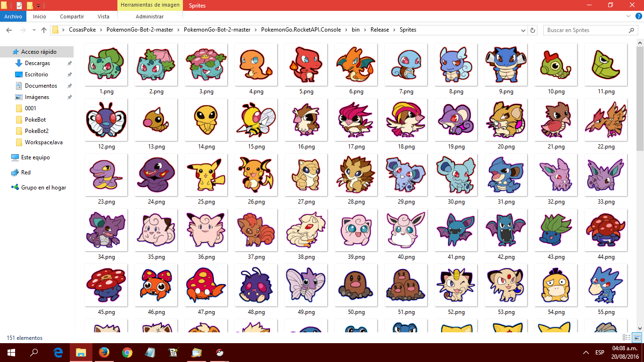Switch to details view layout icon

(627, 337)
